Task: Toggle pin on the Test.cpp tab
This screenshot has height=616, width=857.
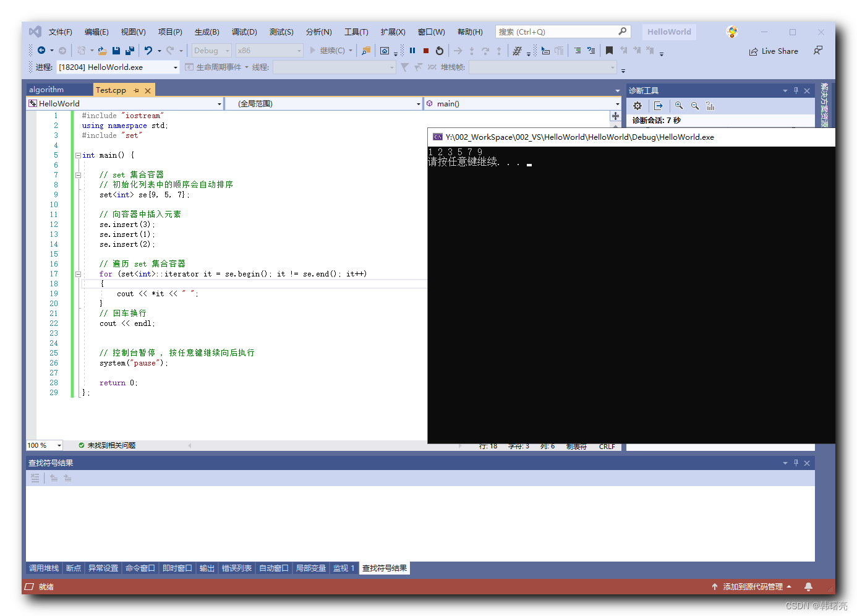Action: click(x=137, y=90)
